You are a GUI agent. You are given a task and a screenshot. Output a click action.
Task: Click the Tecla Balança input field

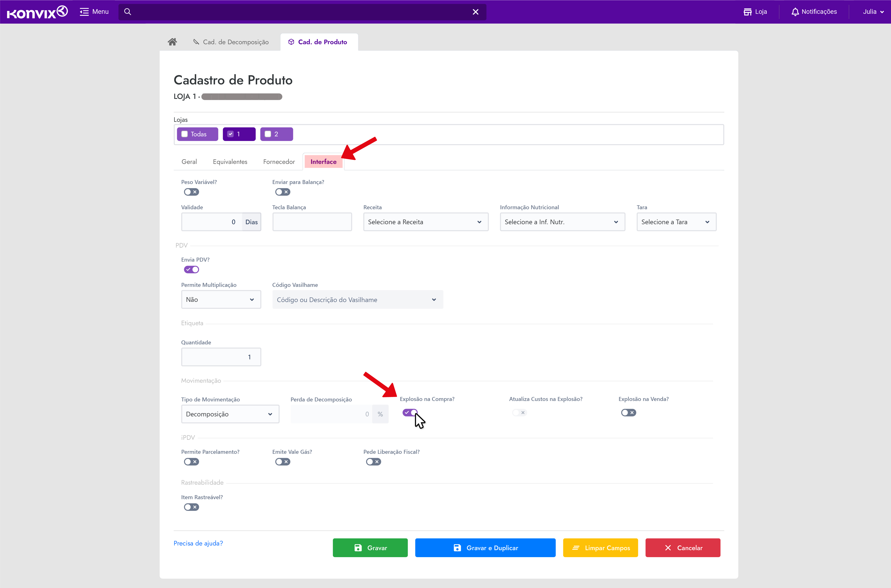point(312,222)
